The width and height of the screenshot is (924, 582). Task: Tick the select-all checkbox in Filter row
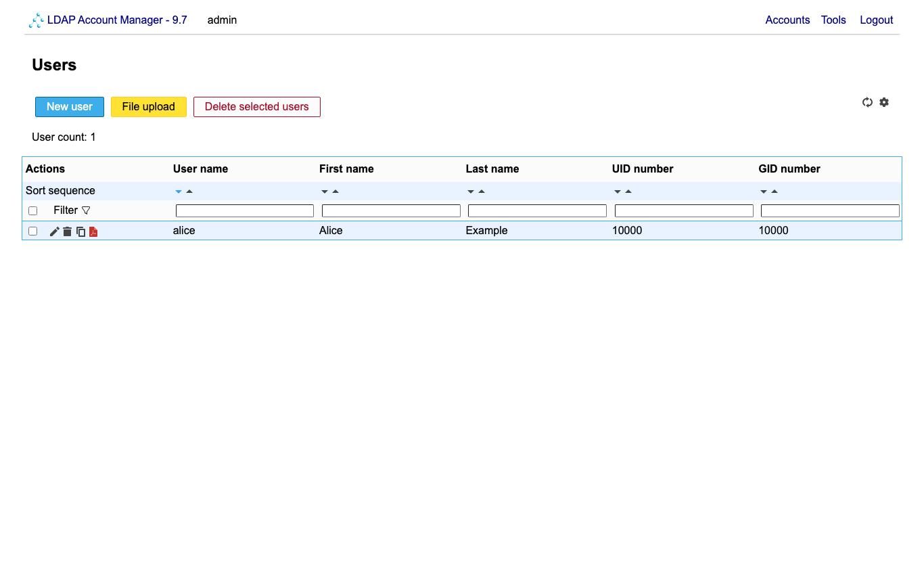[x=32, y=211]
